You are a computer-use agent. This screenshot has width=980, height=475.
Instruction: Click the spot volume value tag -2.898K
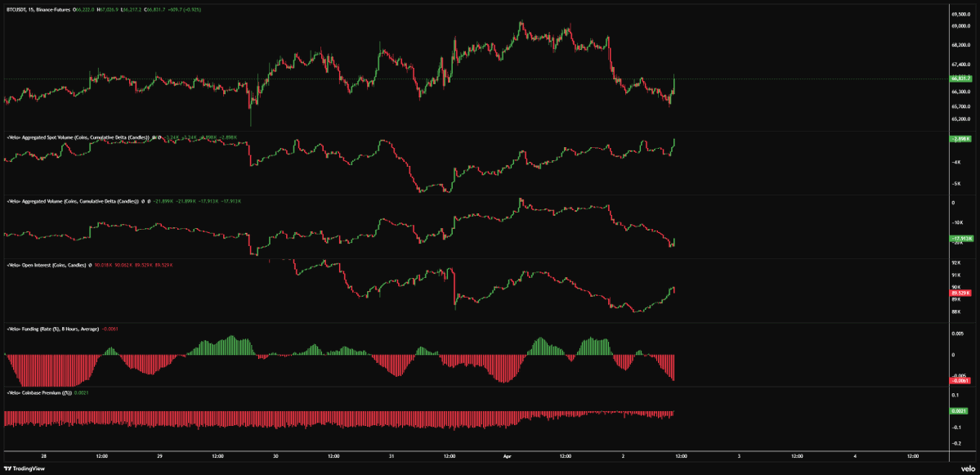click(x=959, y=139)
